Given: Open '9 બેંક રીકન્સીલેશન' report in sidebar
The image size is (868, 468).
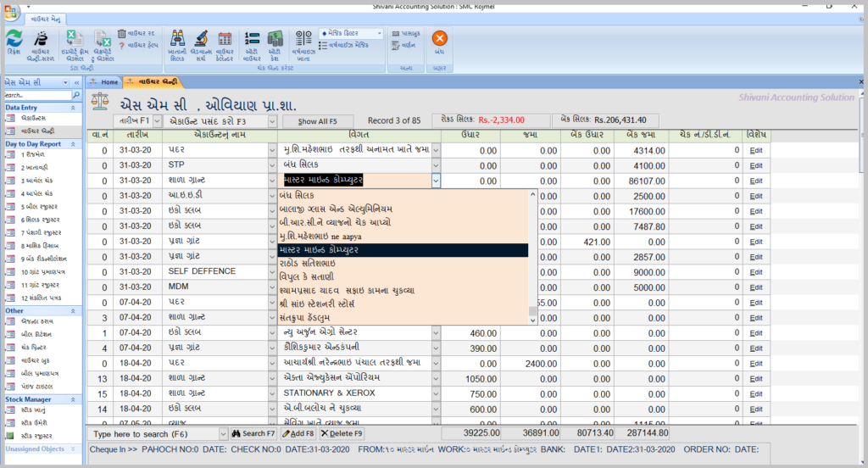Looking at the screenshot, I should pyautogui.click(x=43, y=259).
